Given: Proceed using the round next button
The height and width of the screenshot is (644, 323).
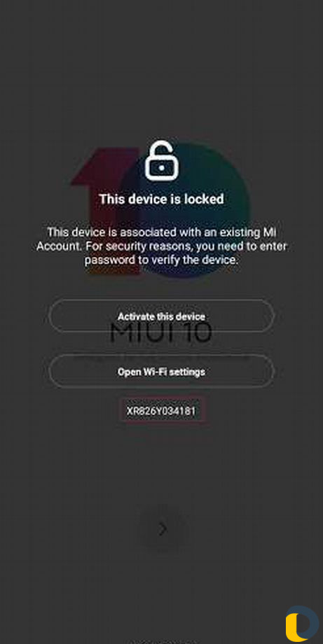Looking at the screenshot, I should [x=163, y=529].
